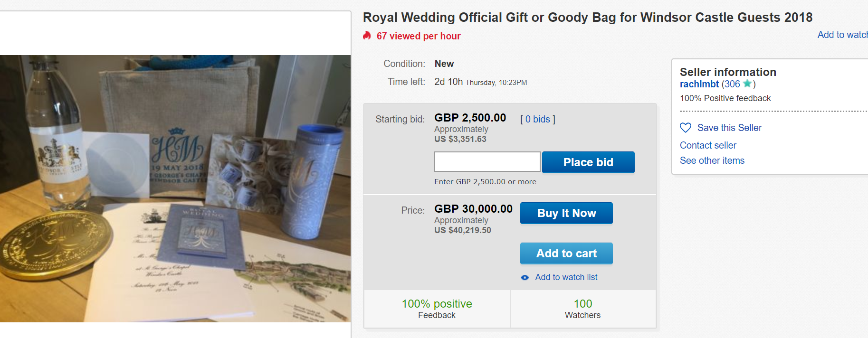Open the Royal Wedding gift bag photo
The image size is (868, 338).
(175, 188)
